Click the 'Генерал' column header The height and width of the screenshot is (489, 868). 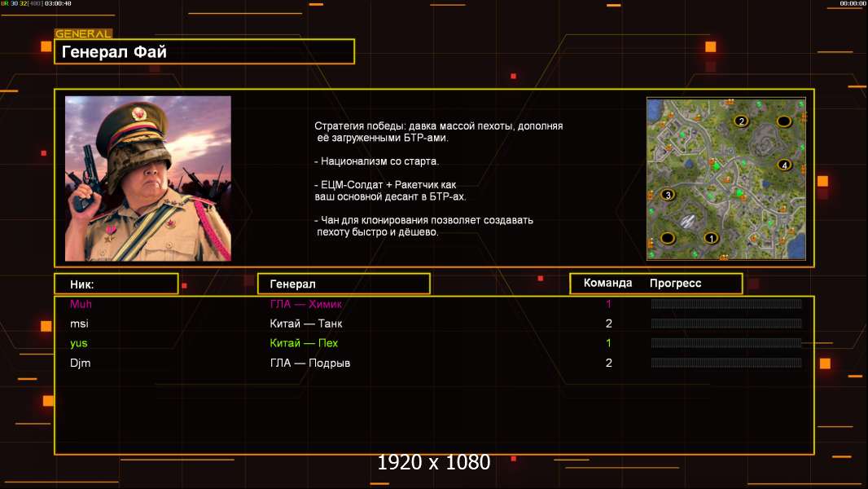click(x=344, y=284)
